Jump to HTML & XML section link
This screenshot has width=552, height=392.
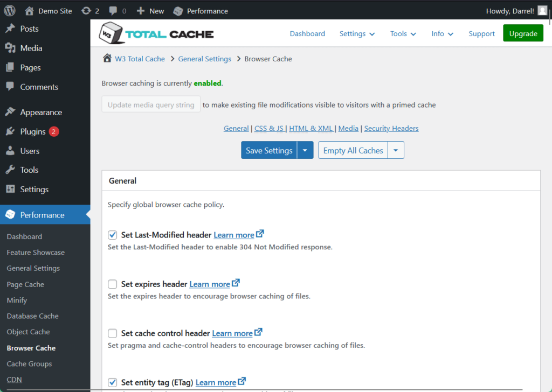311,128
